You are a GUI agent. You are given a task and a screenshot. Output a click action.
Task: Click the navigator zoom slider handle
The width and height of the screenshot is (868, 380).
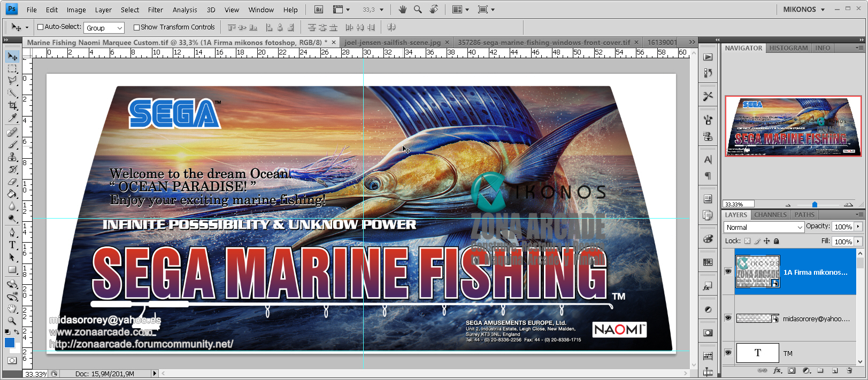(815, 204)
